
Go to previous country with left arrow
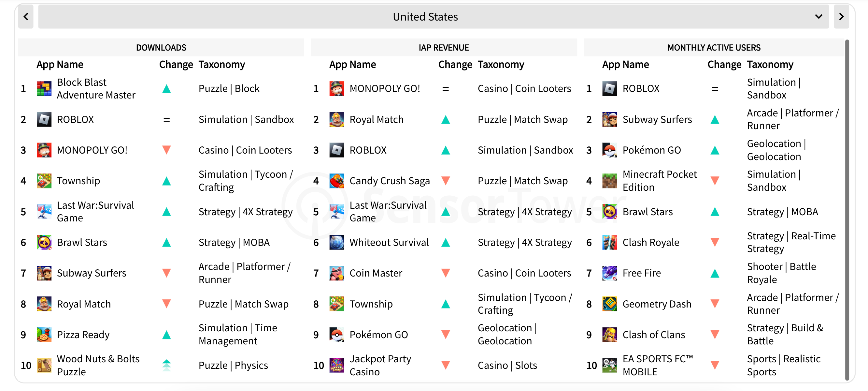pos(26,17)
